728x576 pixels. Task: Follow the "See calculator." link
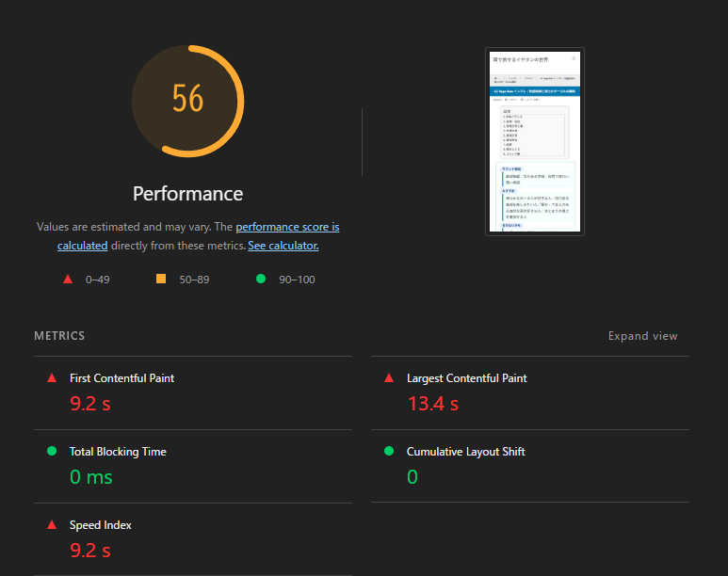point(283,246)
